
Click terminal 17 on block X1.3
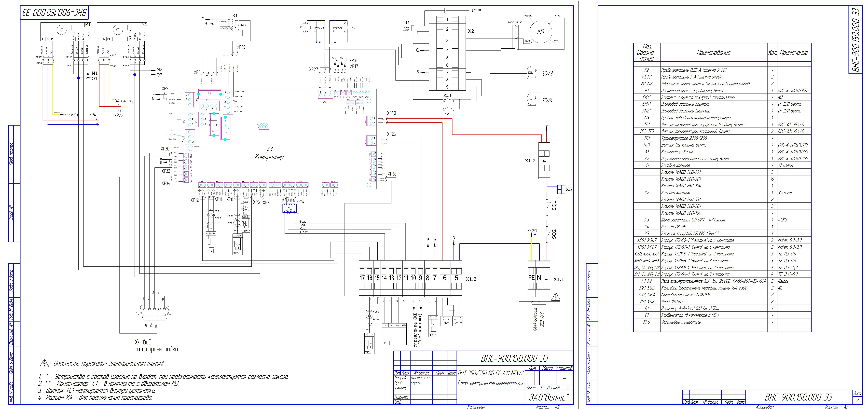362,278
